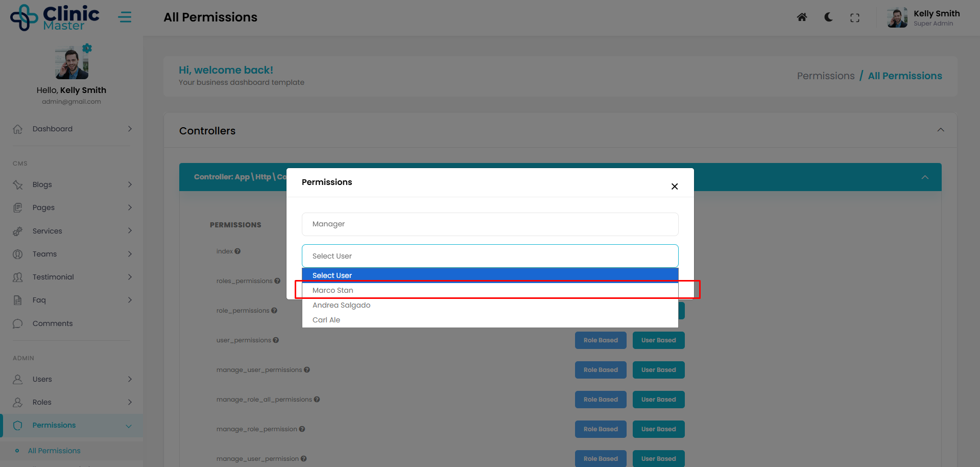The width and height of the screenshot is (980, 467).
Task: Collapse sidebar with hamburger menu icon
Action: [125, 17]
